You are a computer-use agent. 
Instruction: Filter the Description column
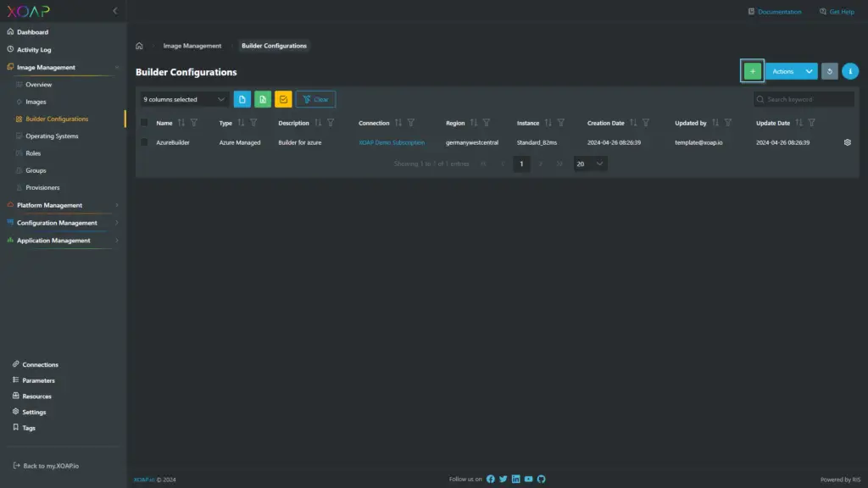pos(331,123)
